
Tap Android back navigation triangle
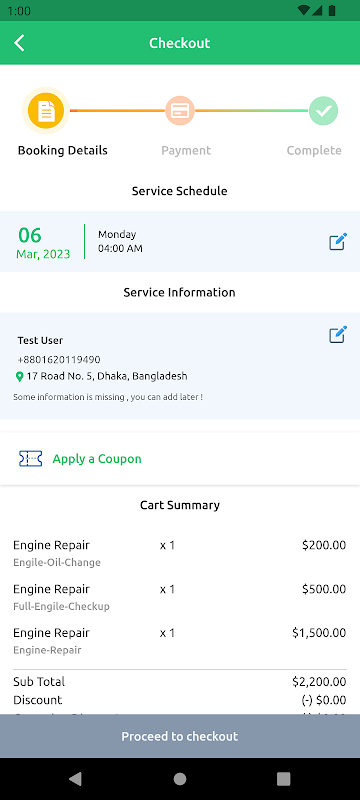75,779
